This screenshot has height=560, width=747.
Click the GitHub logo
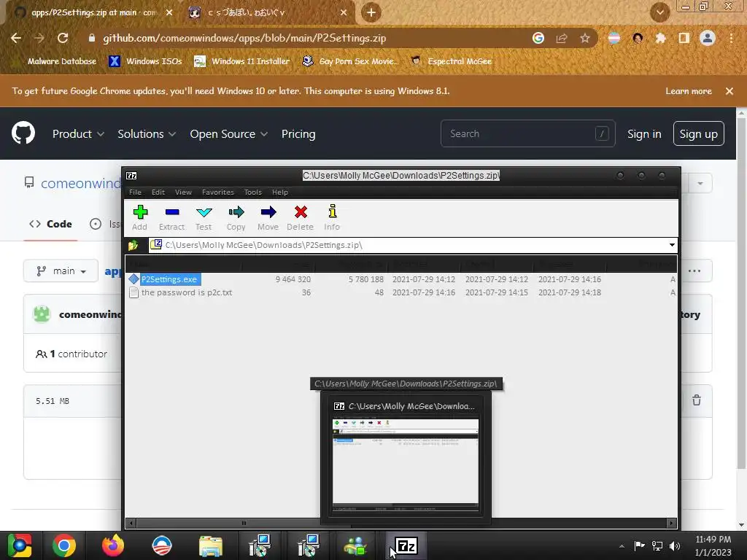coord(23,133)
